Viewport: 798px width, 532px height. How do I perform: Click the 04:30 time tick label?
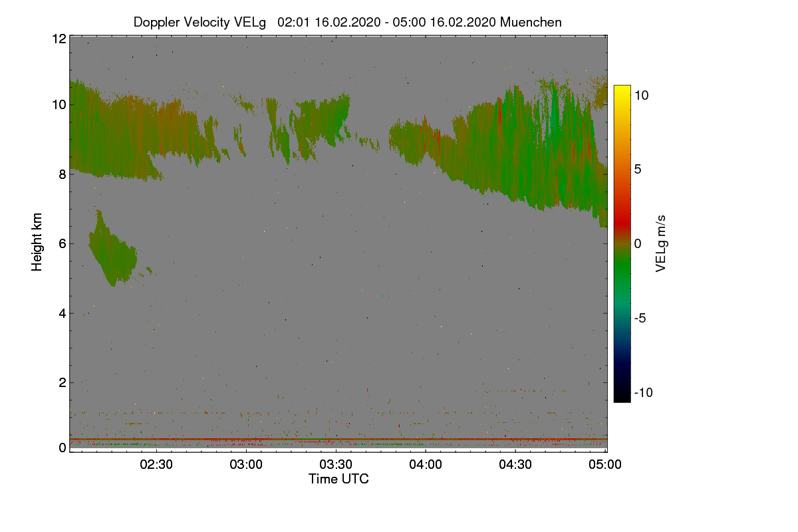click(516, 465)
